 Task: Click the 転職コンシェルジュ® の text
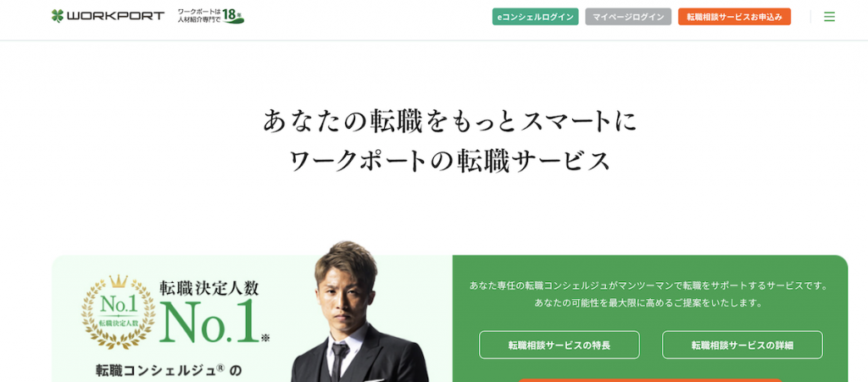(x=170, y=370)
